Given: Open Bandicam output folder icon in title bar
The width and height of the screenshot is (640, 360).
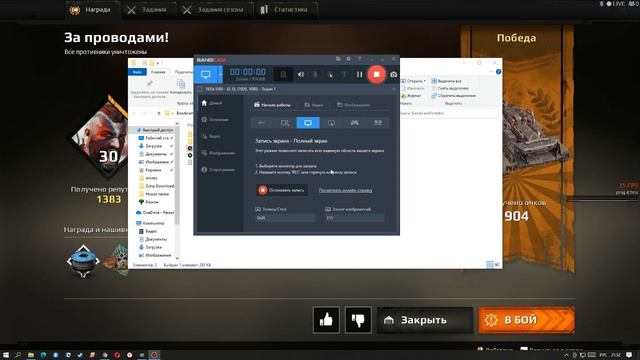Looking at the screenshot, I should pos(338,59).
